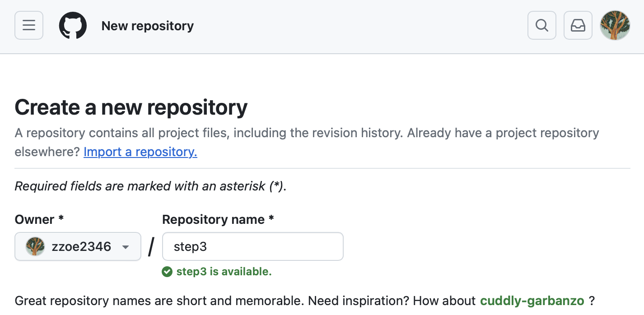Click the green availability checkmark icon
644x315 pixels.
pyautogui.click(x=167, y=272)
